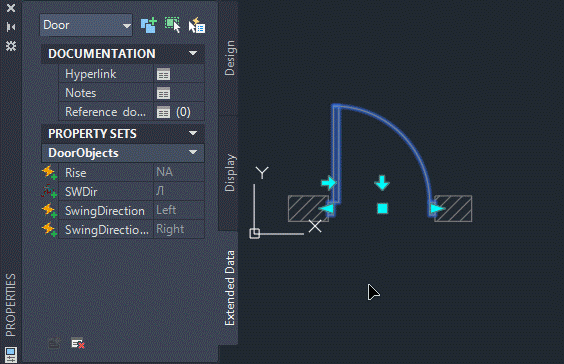Click Remove Property Sets button
This screenshot has width=564, height=364.
78,343
